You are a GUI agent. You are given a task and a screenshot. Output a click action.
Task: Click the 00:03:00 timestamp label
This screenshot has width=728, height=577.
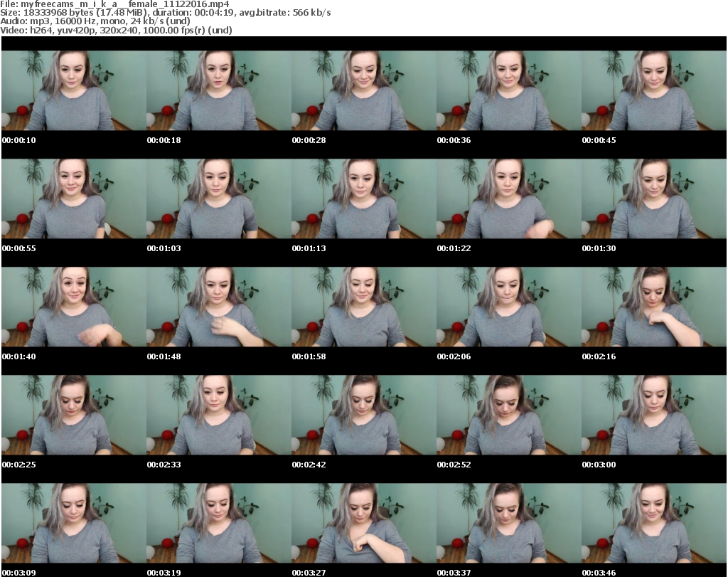(599, 465)
